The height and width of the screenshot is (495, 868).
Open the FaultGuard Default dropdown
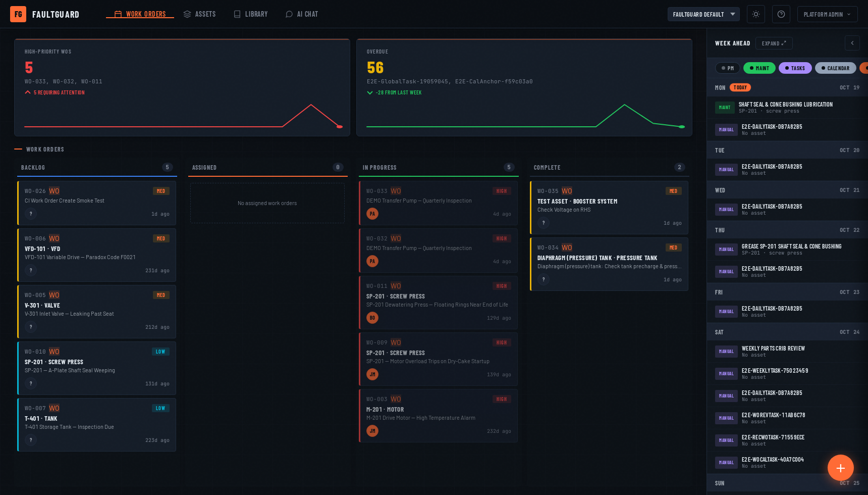coord(703,14)
